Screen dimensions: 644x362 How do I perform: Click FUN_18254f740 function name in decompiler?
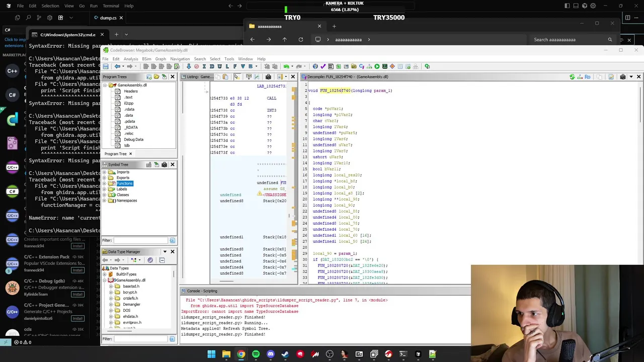tap(335, 90)
